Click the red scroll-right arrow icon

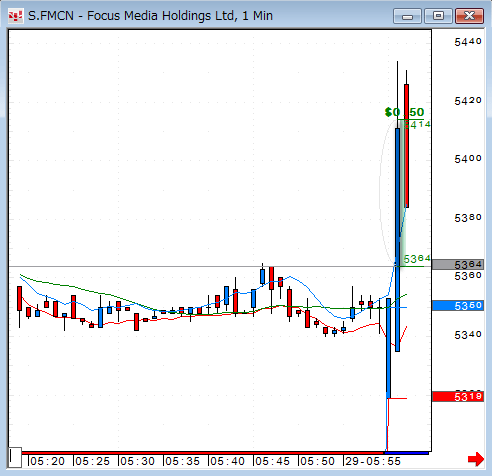pyautogui.click(x=476, y=459)
